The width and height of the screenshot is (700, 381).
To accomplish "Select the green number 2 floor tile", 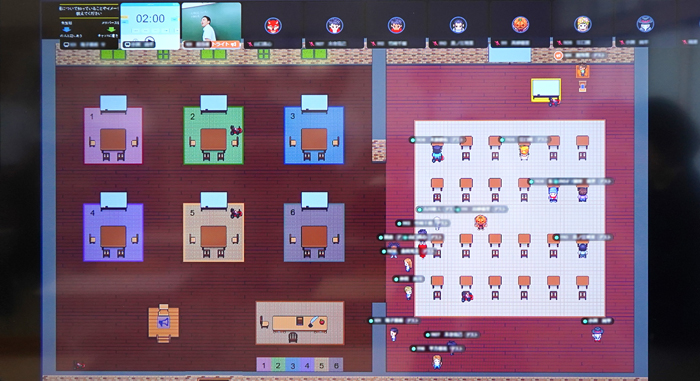I will click(278, 365).
